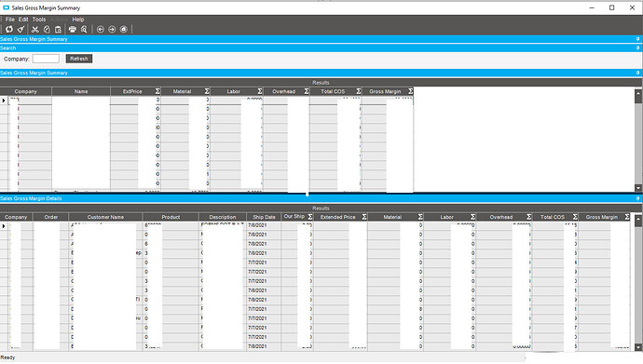Go forward with right arrow icon
The height and width of the screenshot is (364, 643).
(x=112, y=29)
